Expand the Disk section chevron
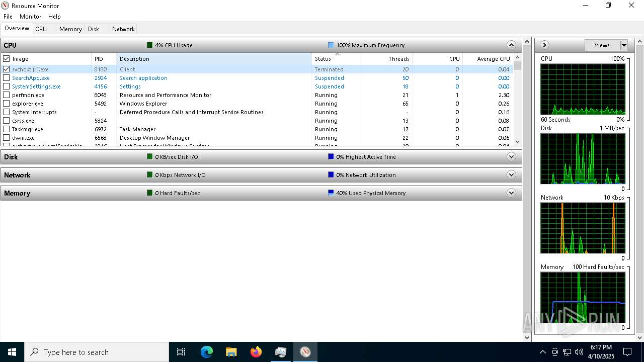 pos(511,157)
